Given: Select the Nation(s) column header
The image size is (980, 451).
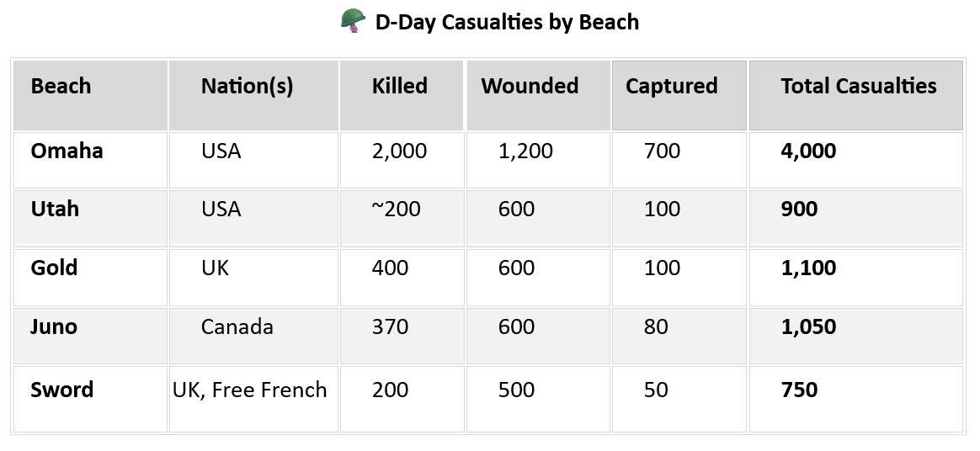Looking at the screenshot, I should click(247, 86).
